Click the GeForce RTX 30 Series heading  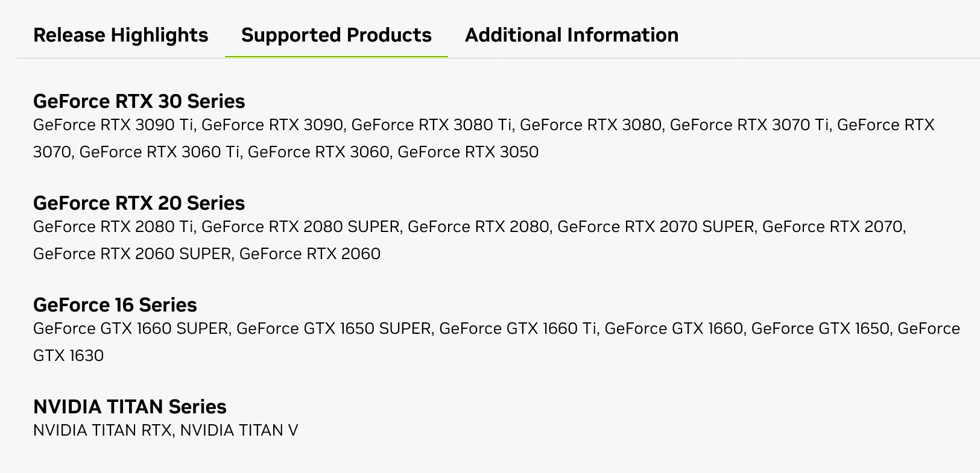(x=139, y=101)
